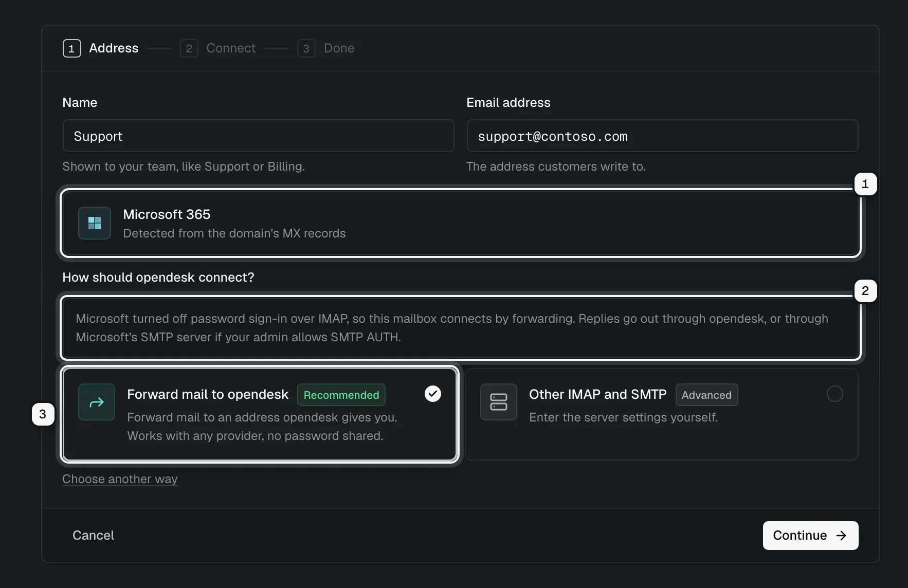908x588 pixels.
Task: Focus the Name field containing Support
Action: [x=258, y=136]
